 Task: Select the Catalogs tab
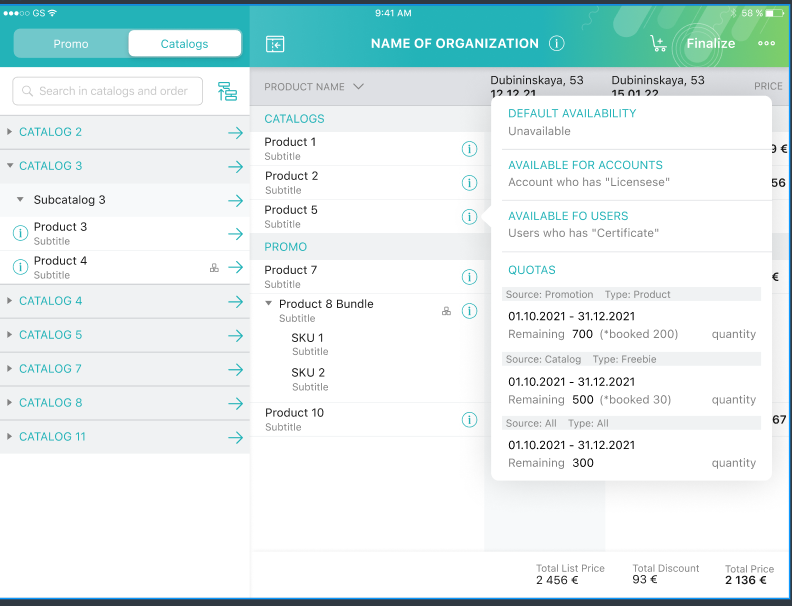(x=185, y=44)
